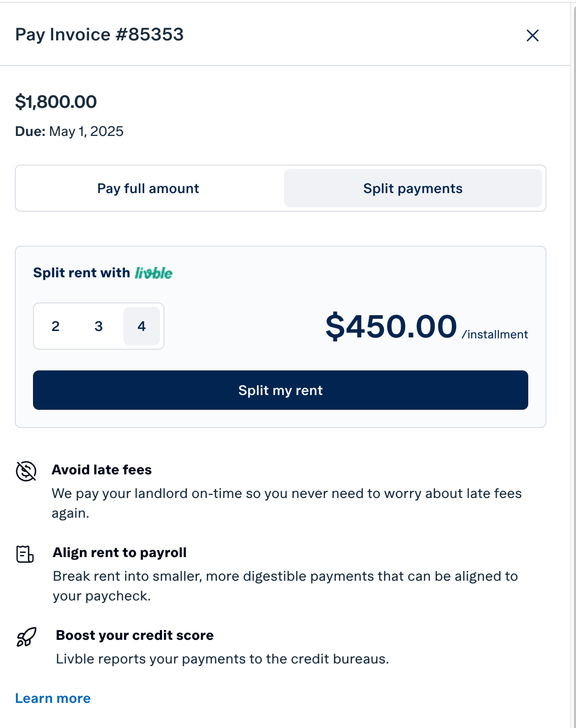Click the Avoid late fees icon
Screen dimensions: 576x728
[26, 471]
